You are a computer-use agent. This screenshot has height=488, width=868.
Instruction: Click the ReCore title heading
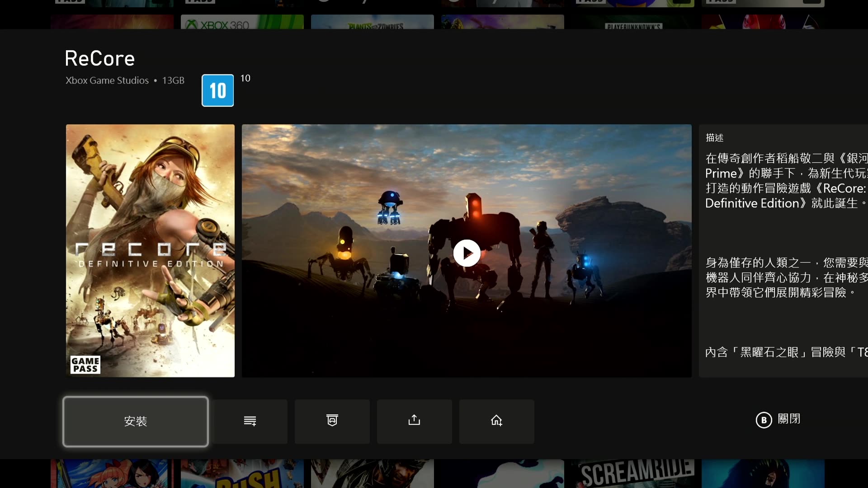[x=99, y=58]
